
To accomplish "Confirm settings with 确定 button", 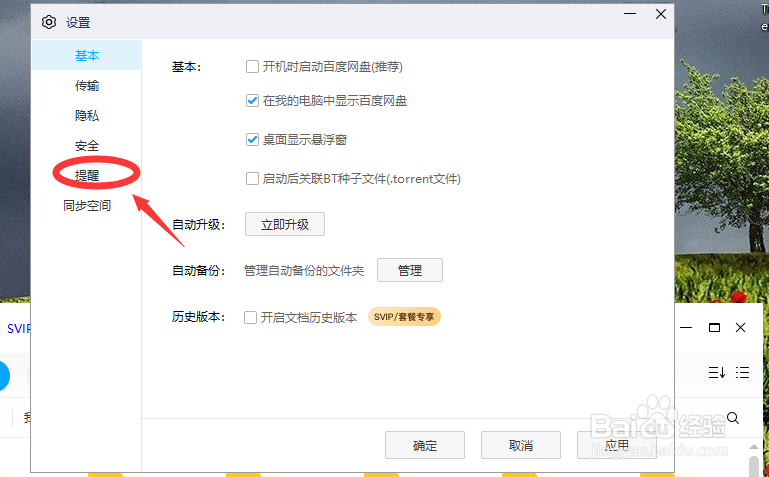I will coord(425,445).
